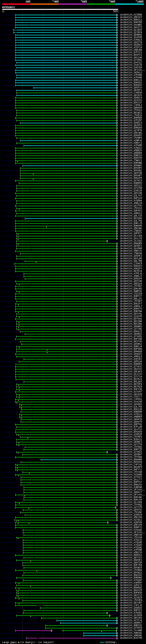Select hit label UniRef100_B9HAP6
This screenshot has height=644, width=146.
click(131, 364)
